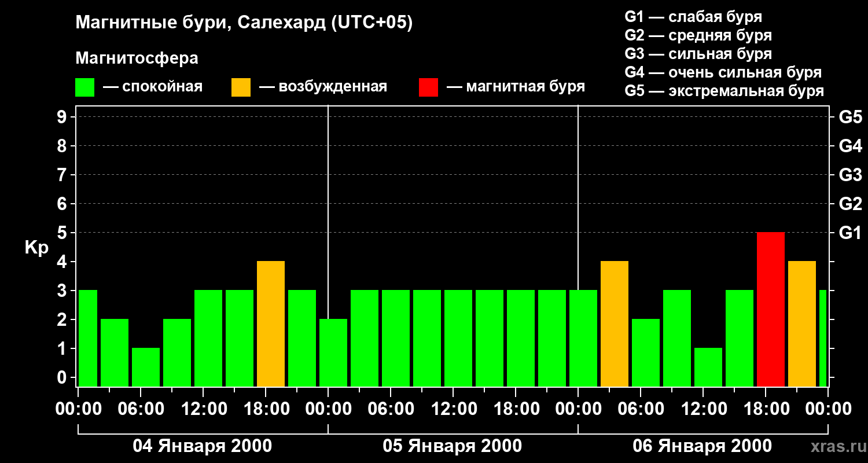The width and height of the screenshot is (868, 463).
Task: Select the Kp 1 green bar on 06 Января
Action: (708, 368)
